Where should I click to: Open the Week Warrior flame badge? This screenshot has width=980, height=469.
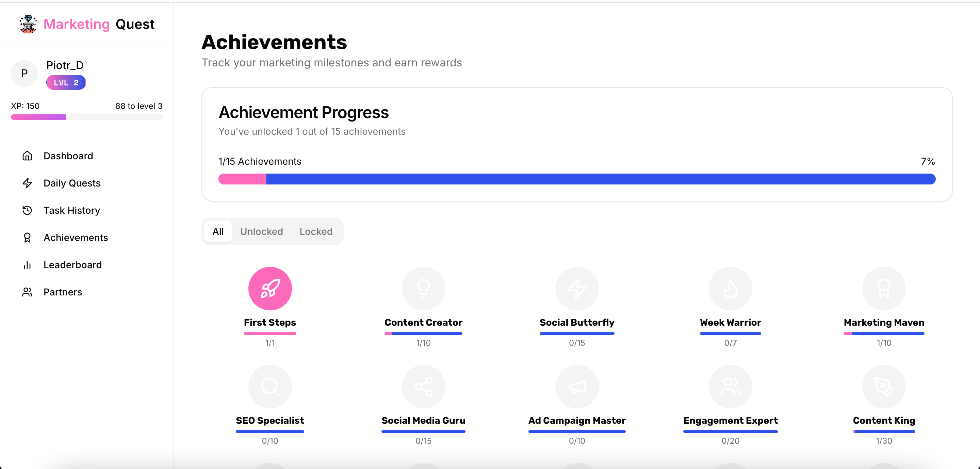click(730, 288)
